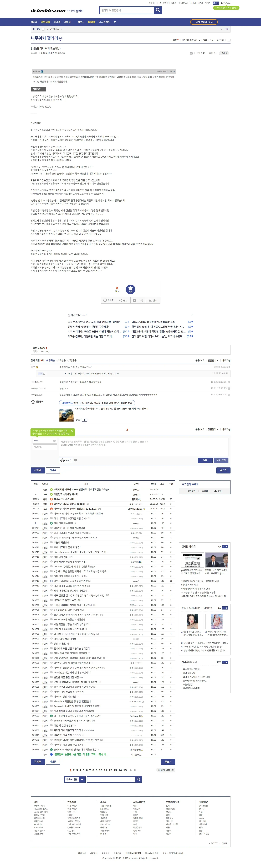Click the 등록 comment submit button
261x868 pixels.
pyautogui.click(x=205, y=460)
